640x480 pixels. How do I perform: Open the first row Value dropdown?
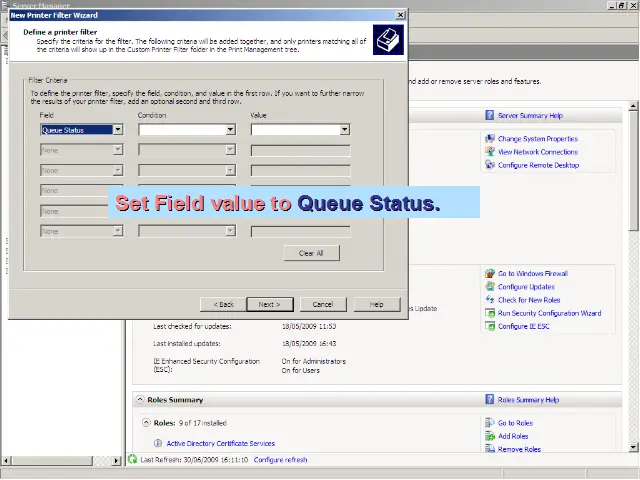click(x=344, y=129)
